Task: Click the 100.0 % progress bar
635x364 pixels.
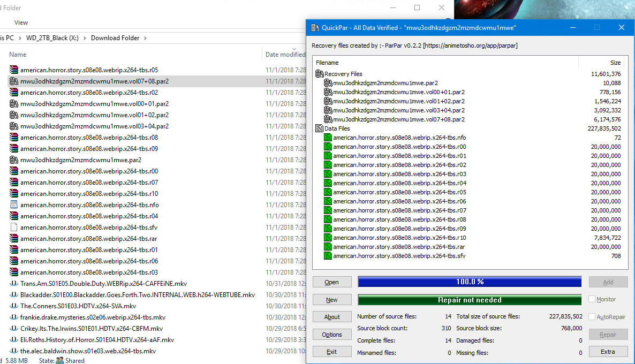Action: point(469,282)
